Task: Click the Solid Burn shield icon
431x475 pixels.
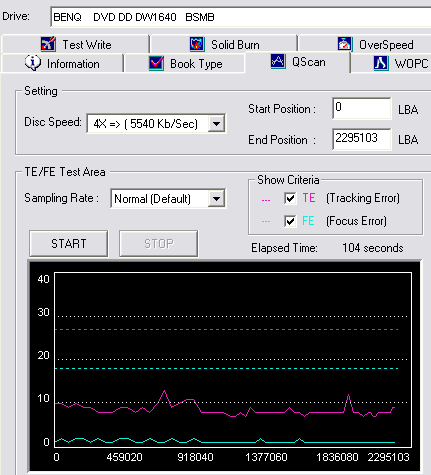Action: pos(197,44)
